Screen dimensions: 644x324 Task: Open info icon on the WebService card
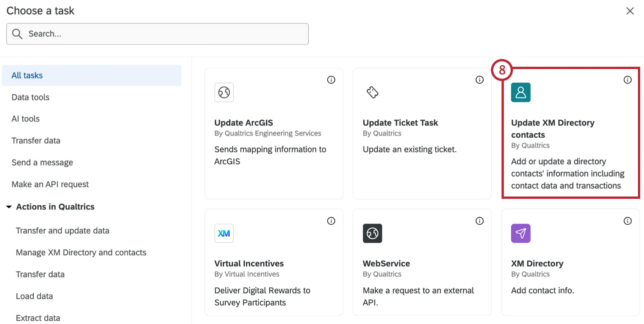coord(480,221)
